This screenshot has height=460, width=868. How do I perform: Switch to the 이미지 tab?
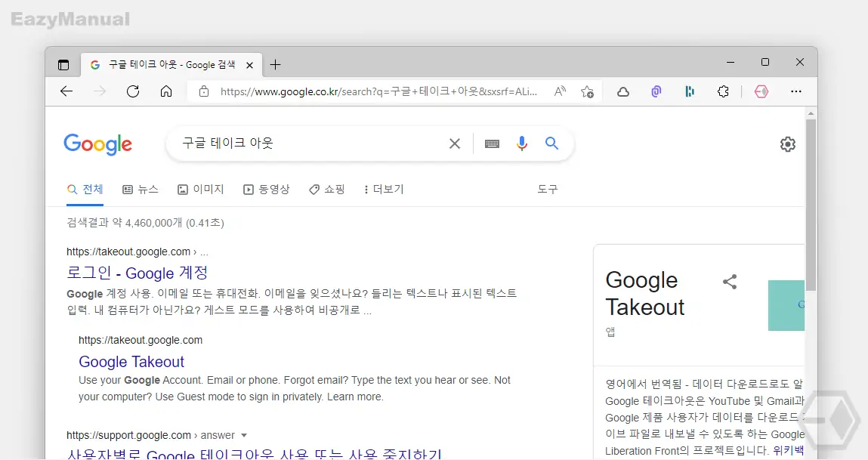click(x=200, y=190)
